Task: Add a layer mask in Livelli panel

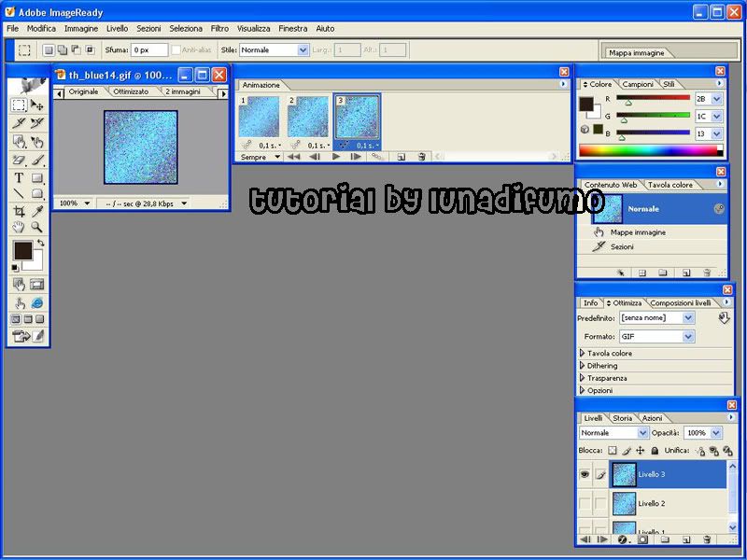Action: pos(643,539)
